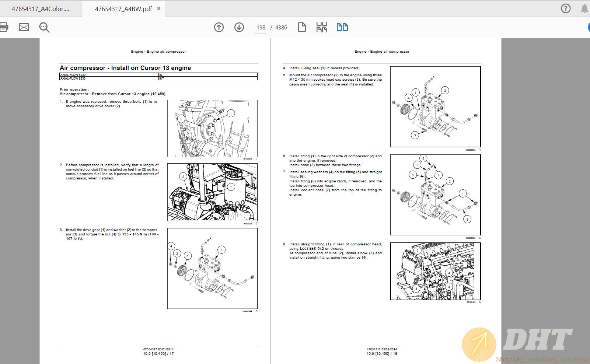
Task: Click step 5 mount air compressor text
Action: [335, 80]
